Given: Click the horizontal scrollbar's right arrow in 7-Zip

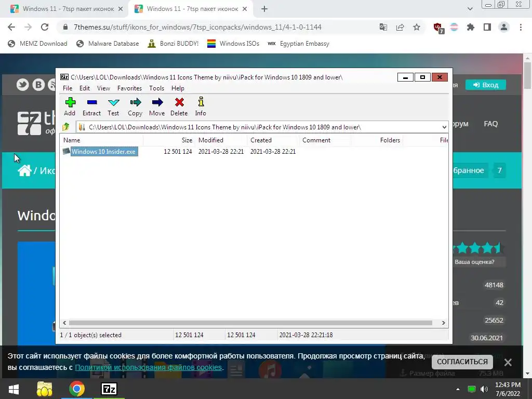Looking at the screenshot, I should pos(443,323).
